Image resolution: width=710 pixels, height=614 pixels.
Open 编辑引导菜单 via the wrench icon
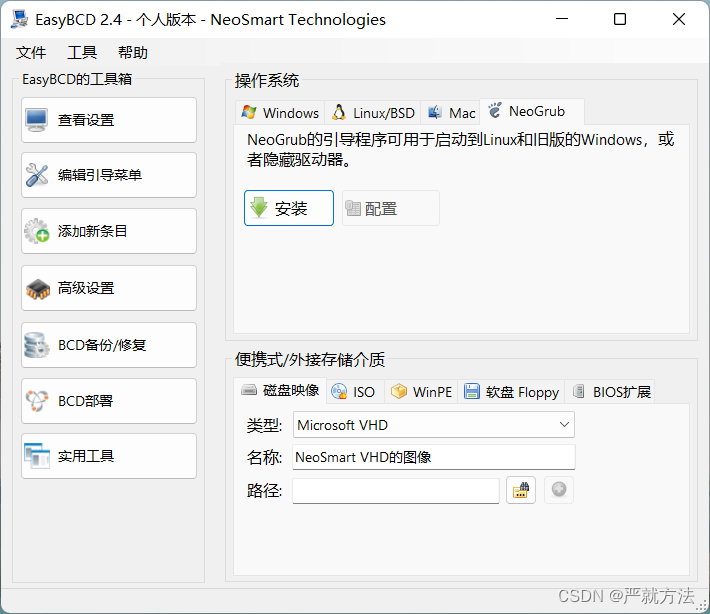[x=37, y=175]
